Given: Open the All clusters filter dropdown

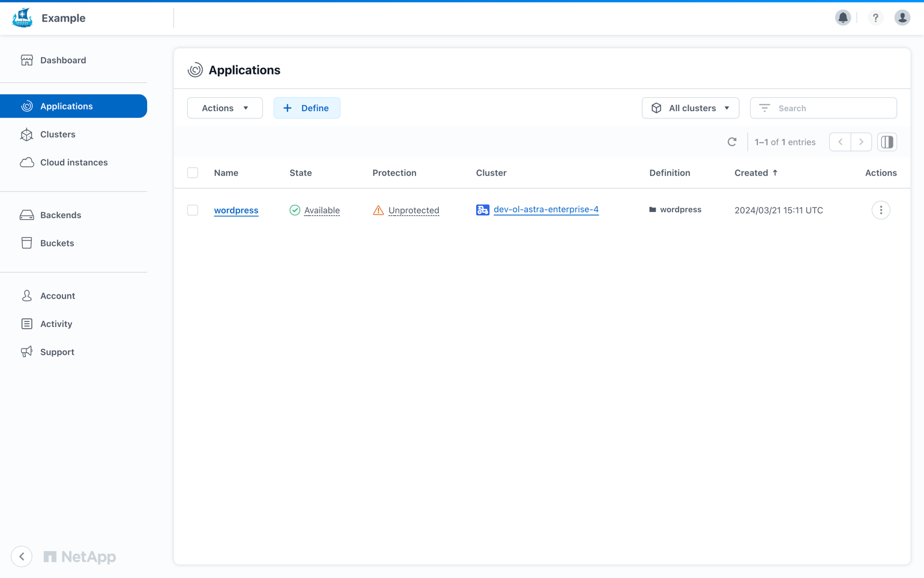Looking at the screenshot, I should pyautogui.click(x=690, y=108).
